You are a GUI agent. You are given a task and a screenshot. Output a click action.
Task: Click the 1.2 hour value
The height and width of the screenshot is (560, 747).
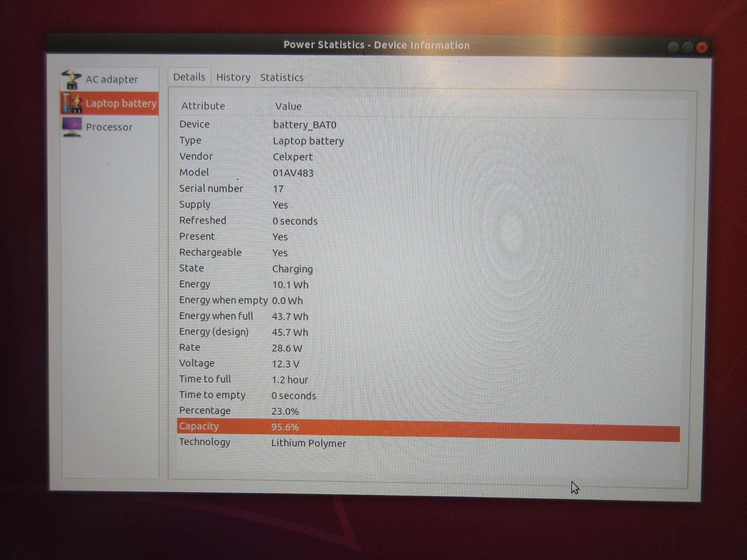point(290,380)
